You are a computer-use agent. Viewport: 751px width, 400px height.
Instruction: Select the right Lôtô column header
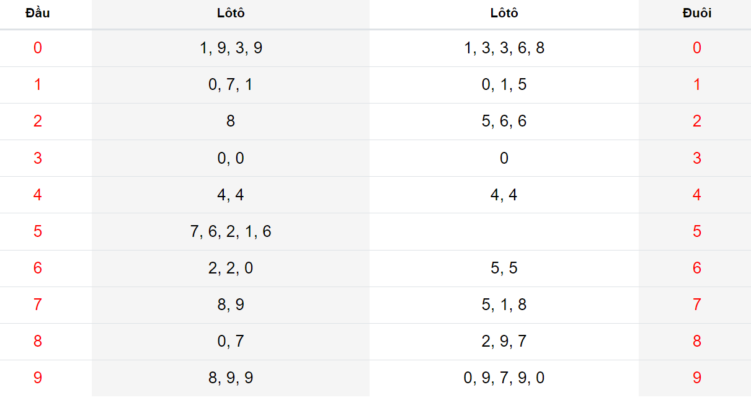[x=504, y=13]
